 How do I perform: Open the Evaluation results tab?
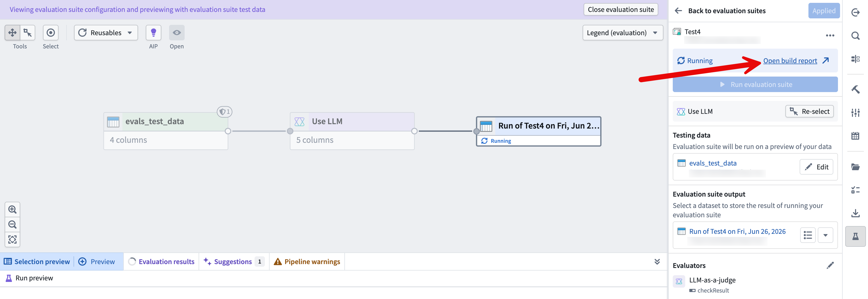click(x=161, y=262)
